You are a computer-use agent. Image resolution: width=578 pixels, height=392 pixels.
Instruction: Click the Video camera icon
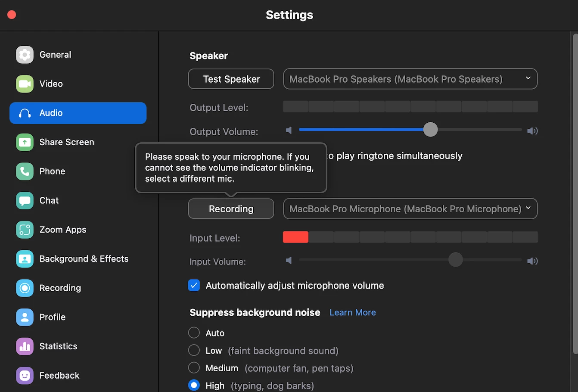tap(25, 84)
